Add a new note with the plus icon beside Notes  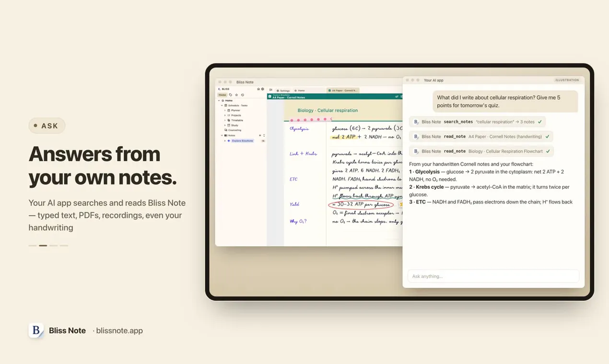260,136
